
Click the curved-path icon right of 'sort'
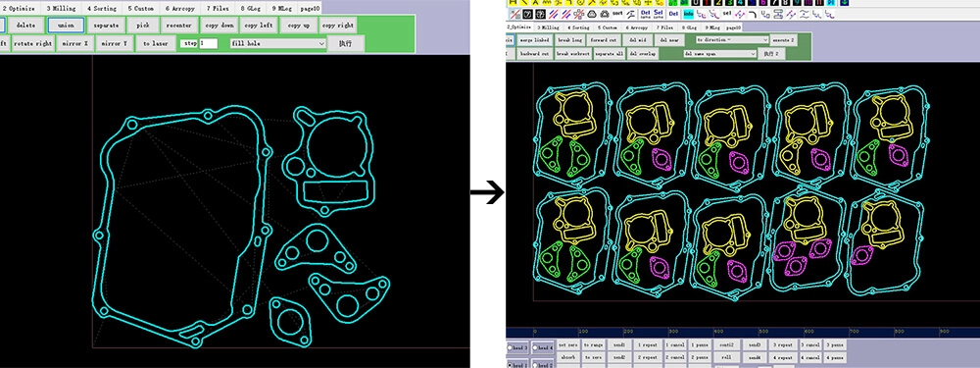631,15
